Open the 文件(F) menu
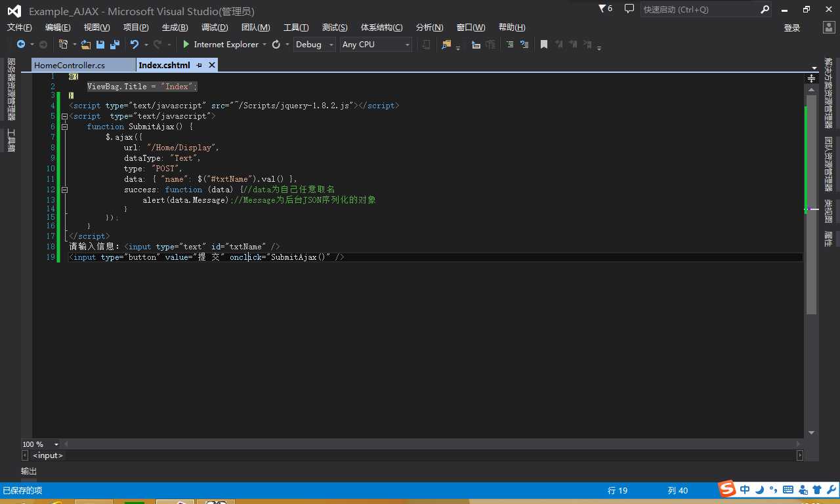 (19, 27)
